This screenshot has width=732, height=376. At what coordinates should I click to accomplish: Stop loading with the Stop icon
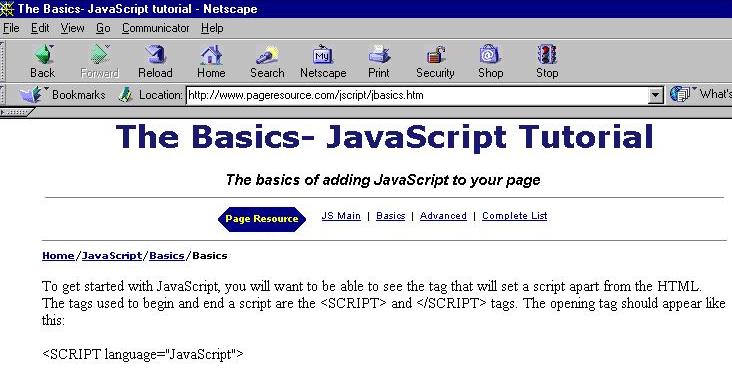(x=547, y=54)
